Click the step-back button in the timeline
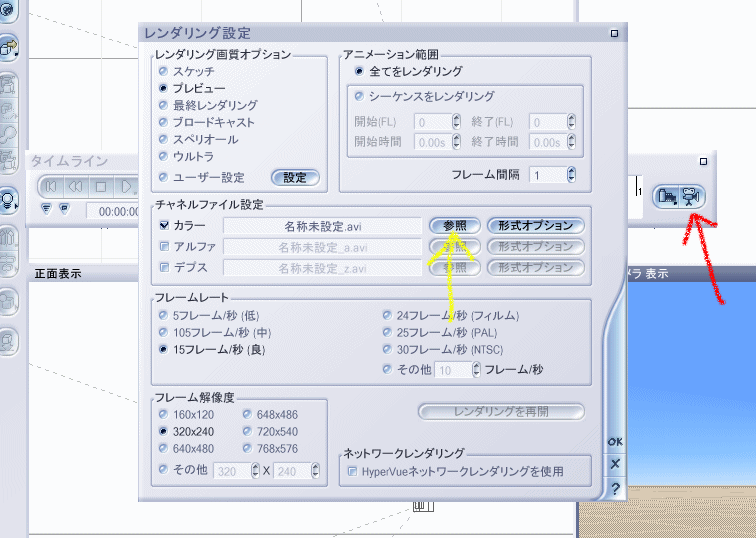This screenshot has width=756, height=538. pos(76,186)
